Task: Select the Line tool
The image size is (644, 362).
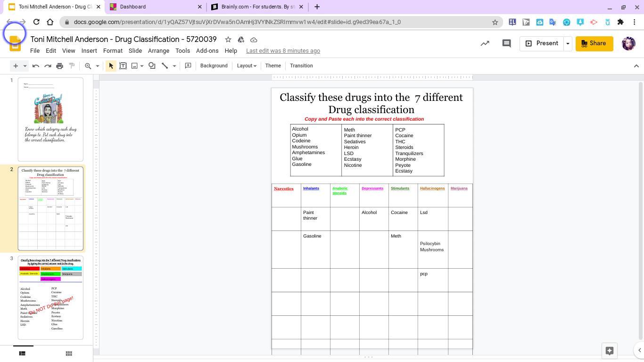Action: tap(165, 66)
